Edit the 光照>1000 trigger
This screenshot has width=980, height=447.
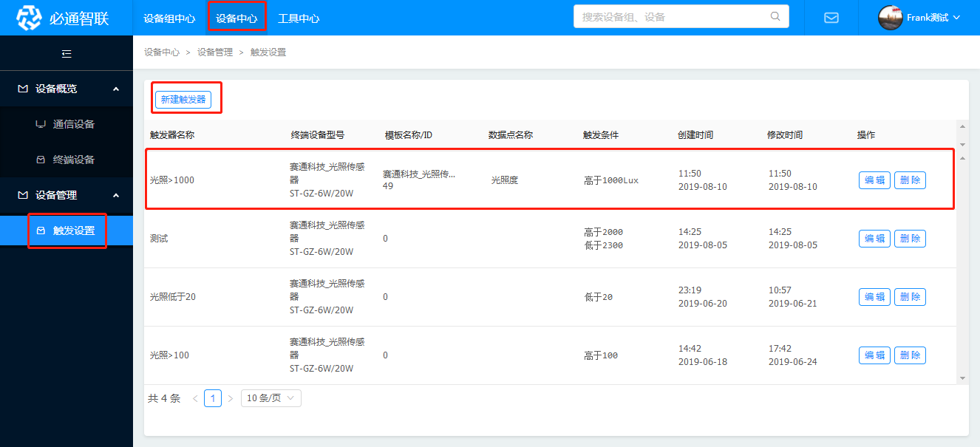874,180
